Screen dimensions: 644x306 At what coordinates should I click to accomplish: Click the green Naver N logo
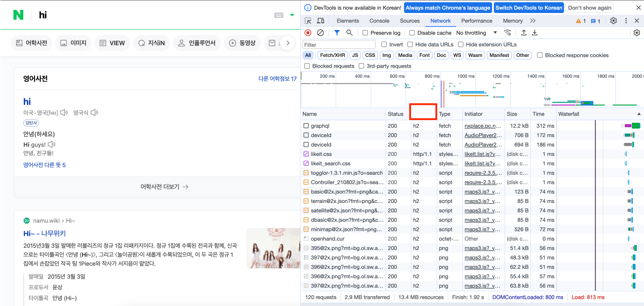pyautogui.click(x=18, y=15)
